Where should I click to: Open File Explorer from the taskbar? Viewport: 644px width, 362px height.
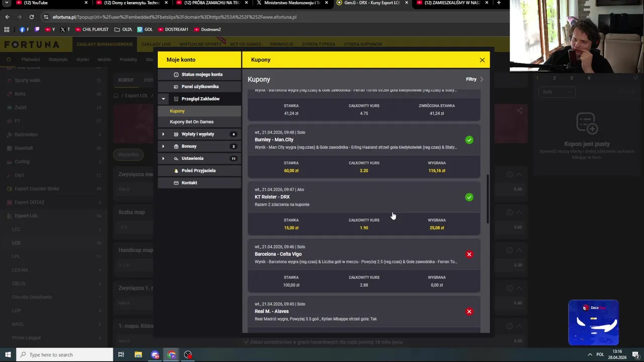(138, 354)
